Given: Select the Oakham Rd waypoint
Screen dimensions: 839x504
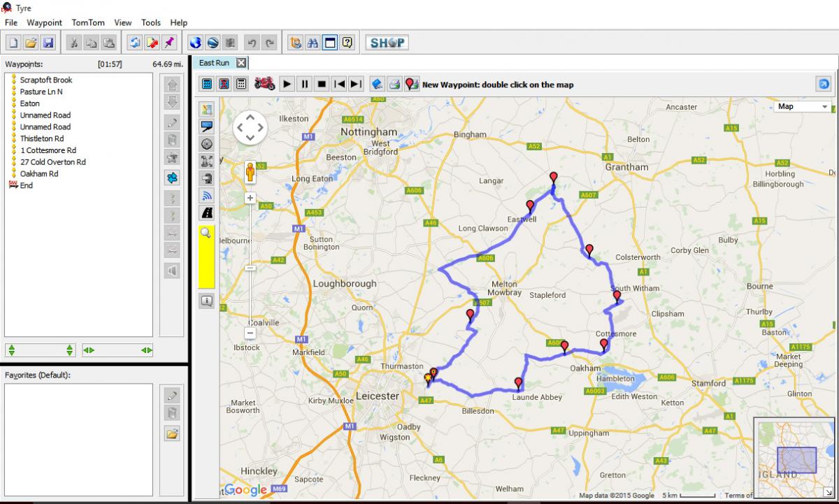Looking at the screenshot, I should tap(39, 173).
